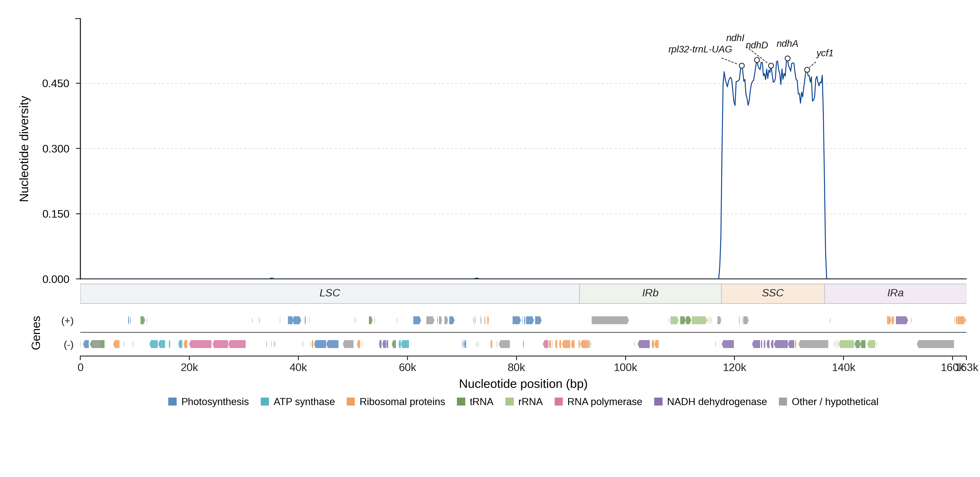The width and height of the screenshot is (980, 477).
Task: Click the ndhD peak annotation label
Action: [757, 45]
